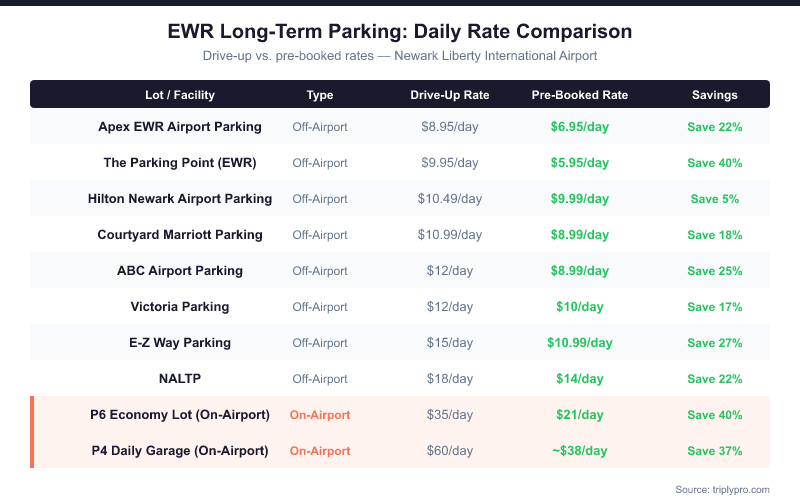
Task: Click Courtyard Marriott Parking name
Action: [180, 235]
